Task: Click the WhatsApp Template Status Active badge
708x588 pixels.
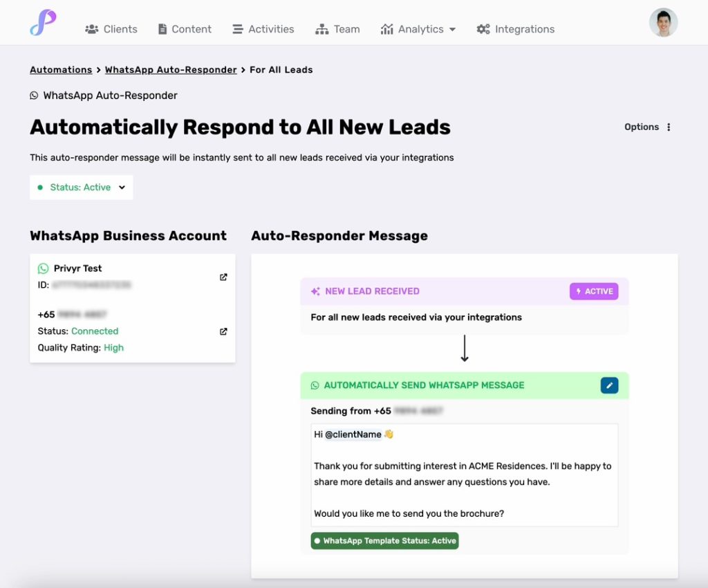Action: pos(384,540)
